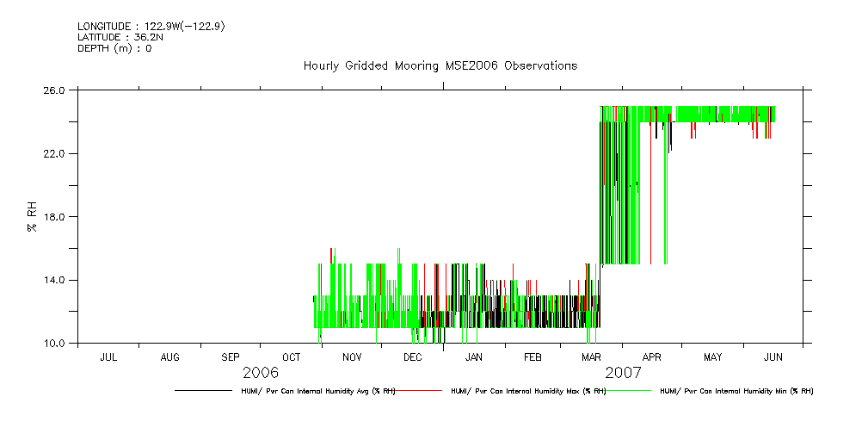Click the chart title 'Hourly Gridded Mooring MSE2006 Observations'
Viewport: 868px width, 434px height.
440,66
